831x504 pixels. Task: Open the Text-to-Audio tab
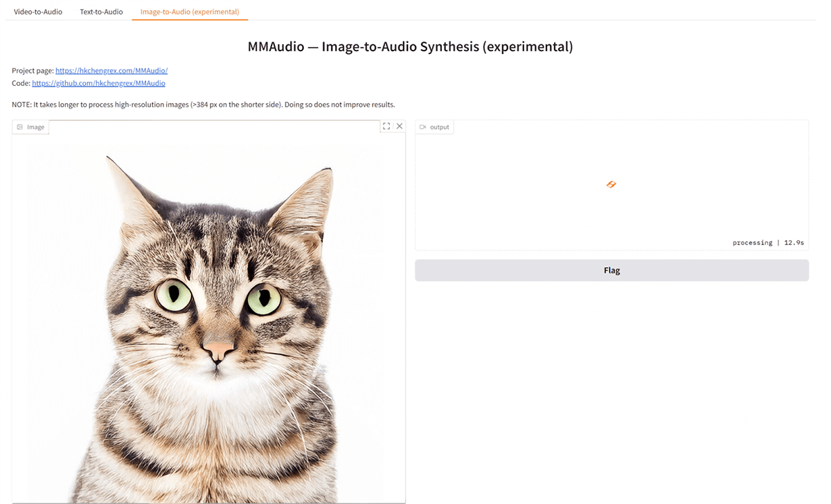click(x=101, y=12)
